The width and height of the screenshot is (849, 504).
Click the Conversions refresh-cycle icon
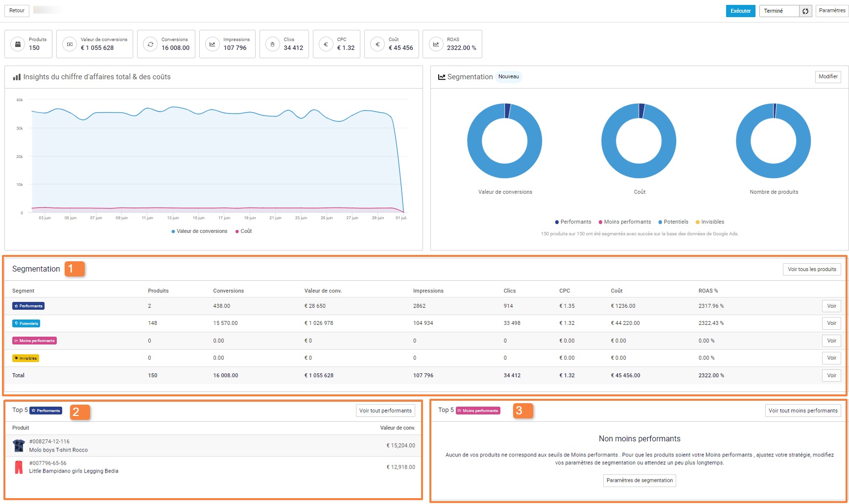point(150,44)
